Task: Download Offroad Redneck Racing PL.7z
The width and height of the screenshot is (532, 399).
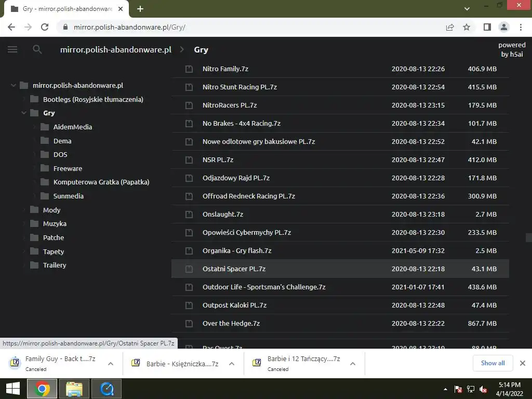Action: tap(249, 196)
